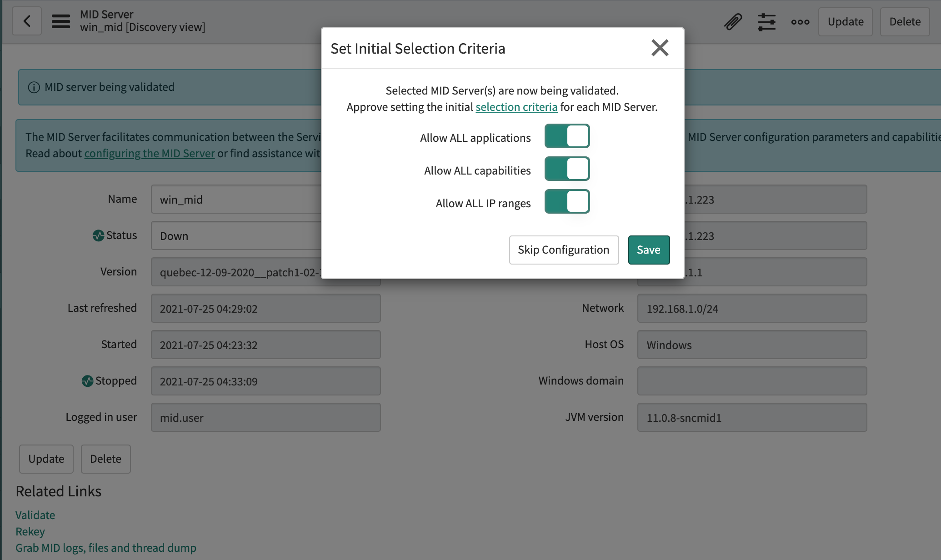
Task: Click Skip Configuration in the dialog
Action: [564, 250]
